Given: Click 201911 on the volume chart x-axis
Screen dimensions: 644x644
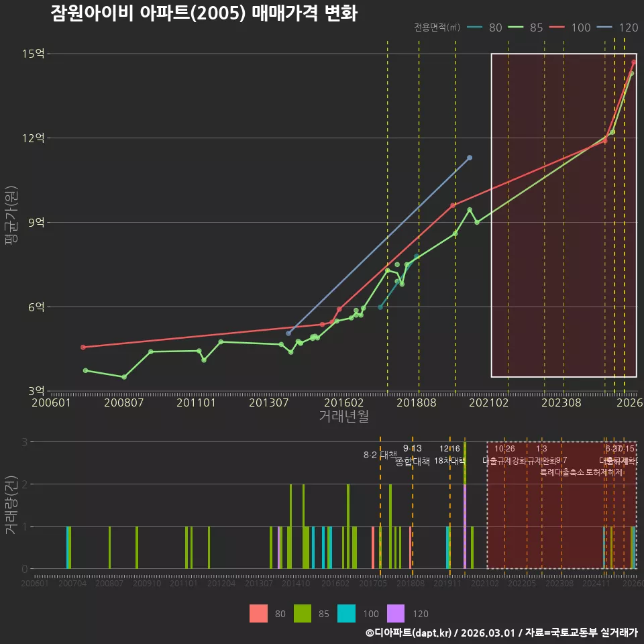Looking at the screenshot, I should (x=447, y=583).
